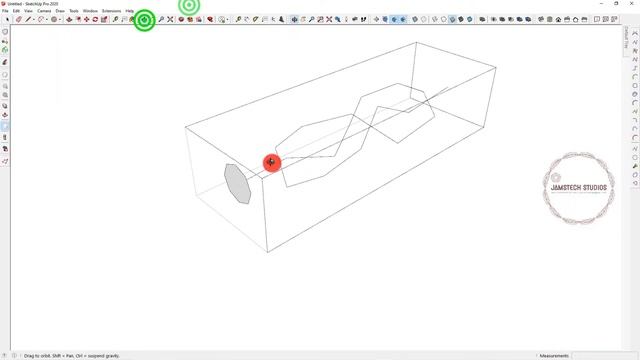This screenshot has width=640, height=360.
Task: Choose the Shapes tool
Action: coord(54,19)
